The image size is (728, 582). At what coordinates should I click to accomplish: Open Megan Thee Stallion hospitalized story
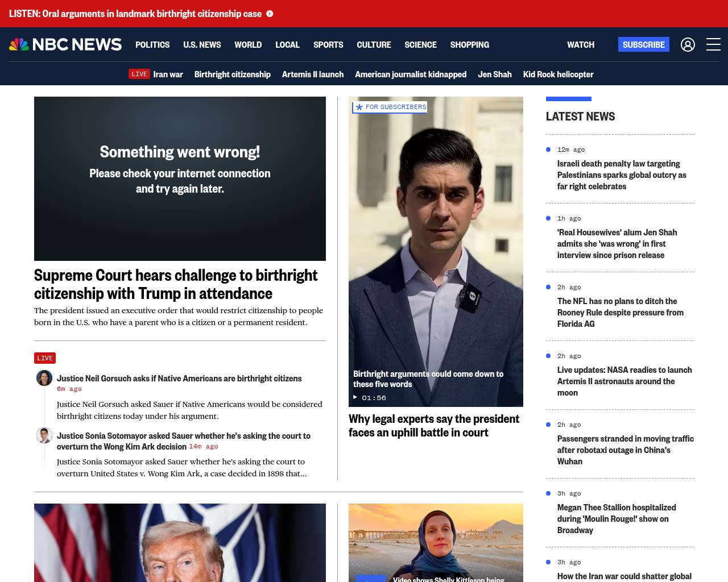coord(617,518)
